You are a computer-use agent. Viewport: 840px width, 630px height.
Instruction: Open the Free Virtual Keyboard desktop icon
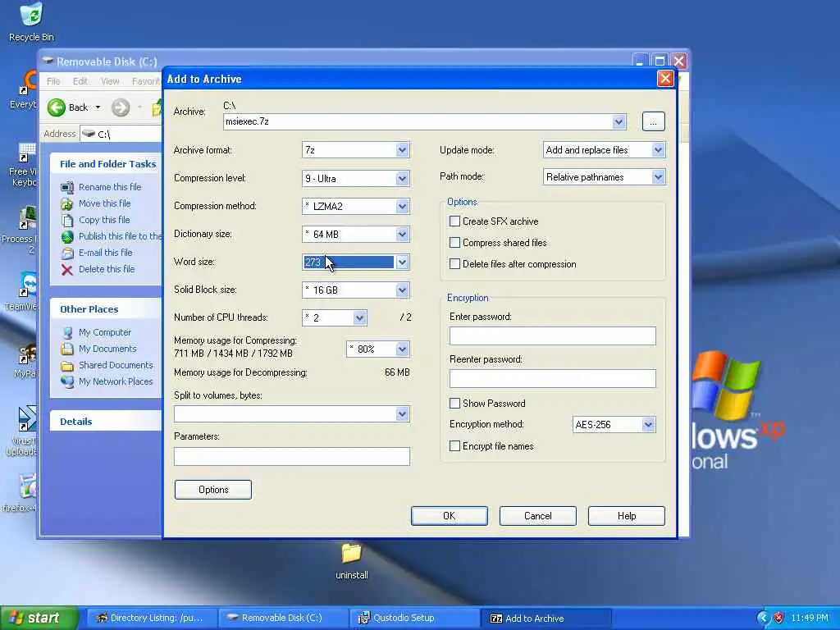tap(27, 153)
